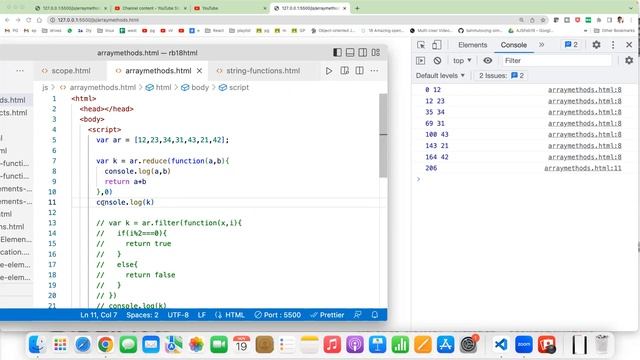Image resolution: width=640 pixels, height=360 pixels.
Task: Bookmark this page star icon
Action: 543,20
